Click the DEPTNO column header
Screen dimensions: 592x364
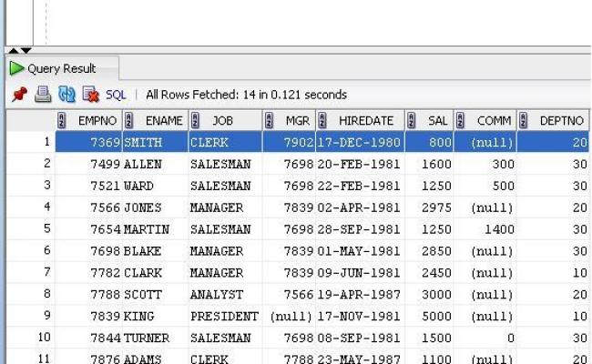tap(553, 121)
